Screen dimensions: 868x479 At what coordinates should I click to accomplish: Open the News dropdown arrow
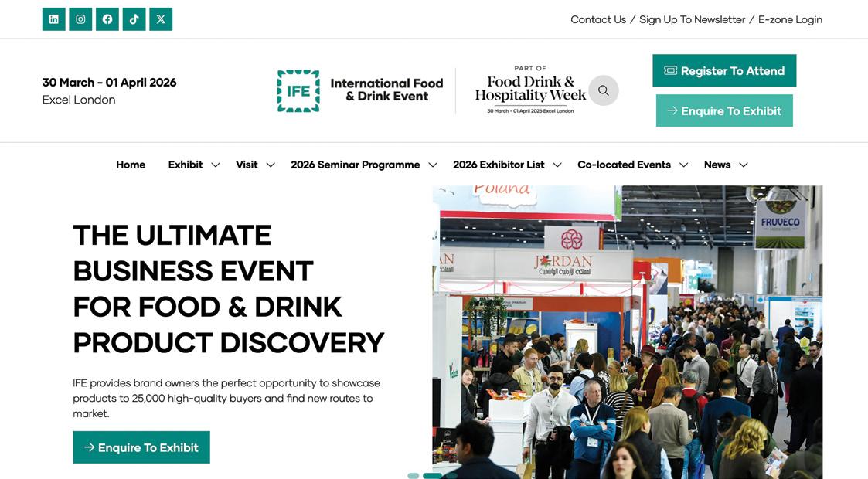click(x=744, y=165)
